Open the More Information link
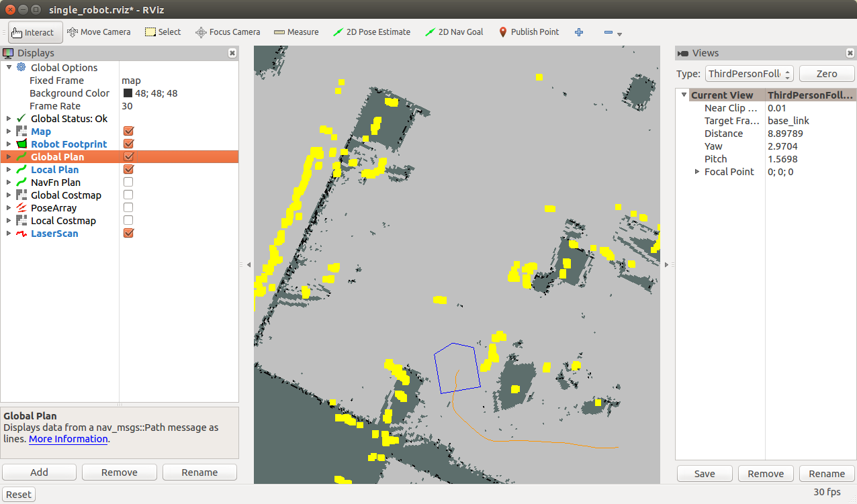 coord(68,439)
